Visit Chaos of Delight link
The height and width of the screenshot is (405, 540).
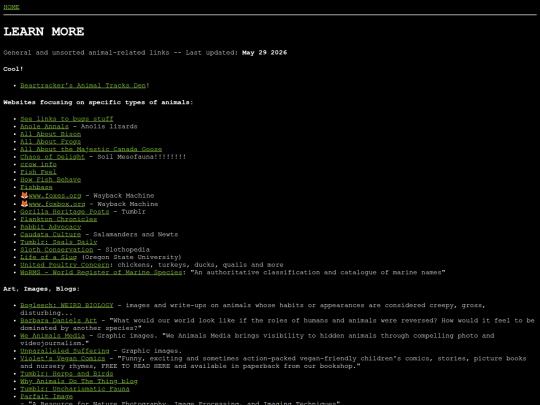[52, 157]
